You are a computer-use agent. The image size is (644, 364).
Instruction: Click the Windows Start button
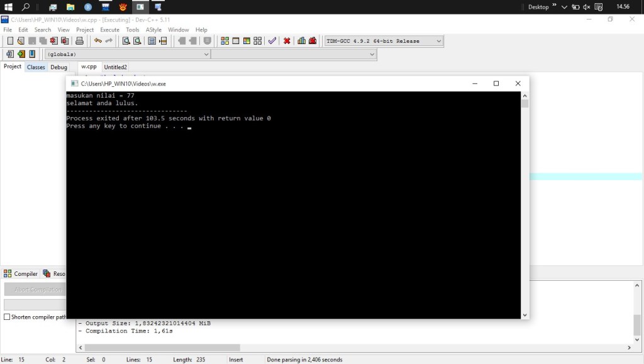pos(8,7)
